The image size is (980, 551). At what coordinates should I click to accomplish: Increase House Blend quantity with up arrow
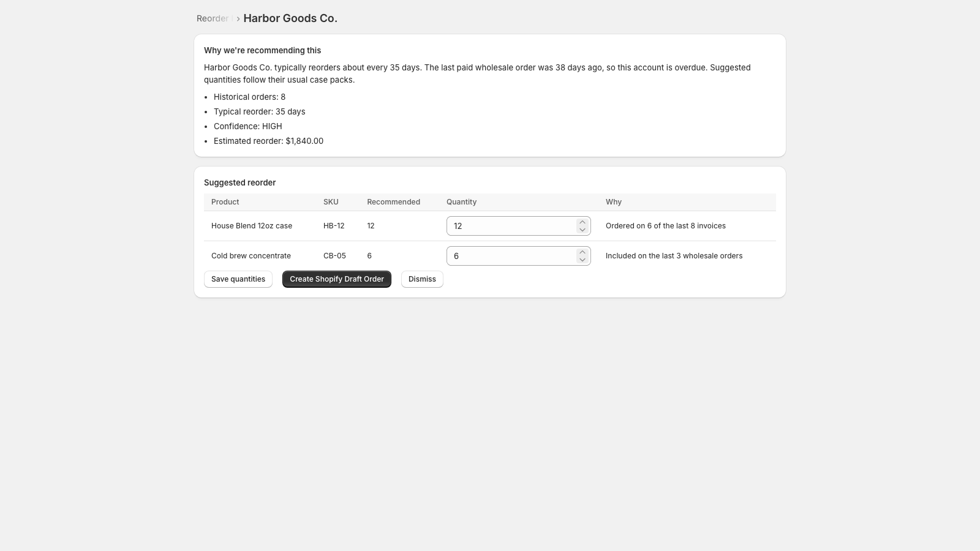pyautogui.click(x=582, y=222)
